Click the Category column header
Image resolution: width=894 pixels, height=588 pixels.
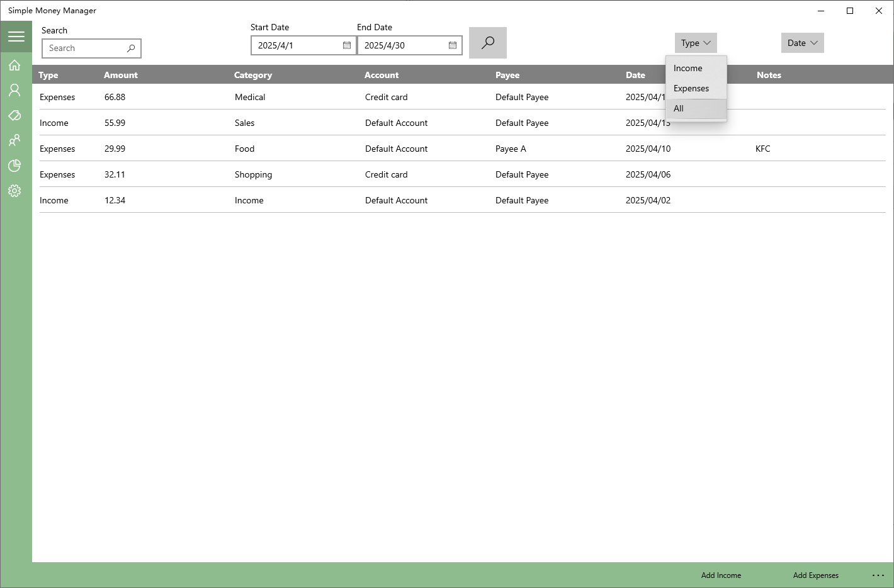(253, 75)
